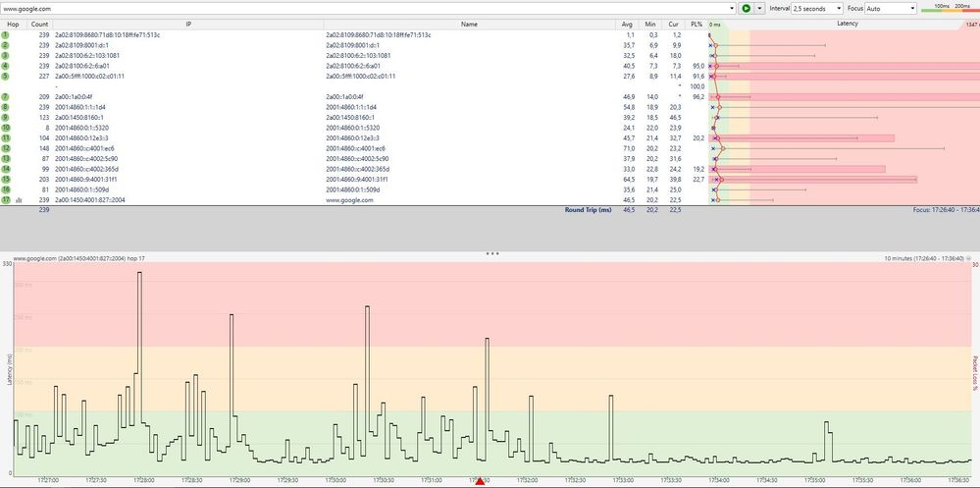Select the hop 16 green circle icon
Image resolution: width=980 pixels, height=488 pixels.
coord(6,190)
